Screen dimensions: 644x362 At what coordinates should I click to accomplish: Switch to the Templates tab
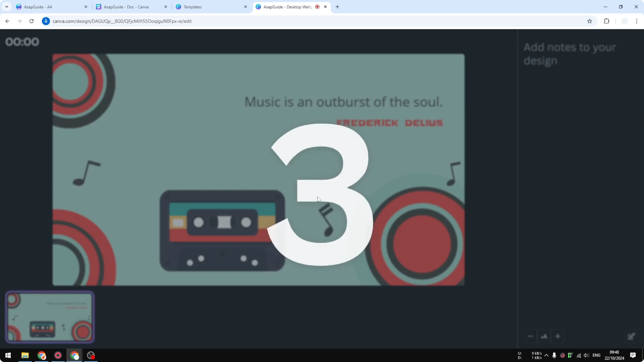click(x=192, y=7)
